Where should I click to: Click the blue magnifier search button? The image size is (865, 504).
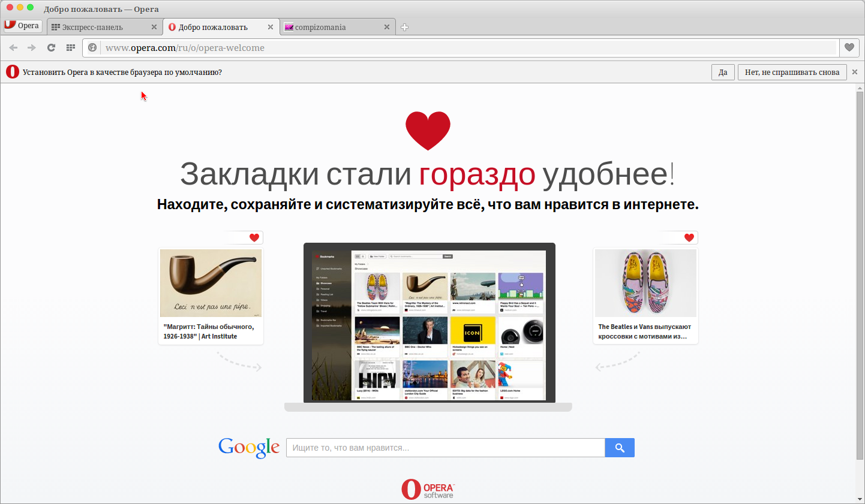620,448
